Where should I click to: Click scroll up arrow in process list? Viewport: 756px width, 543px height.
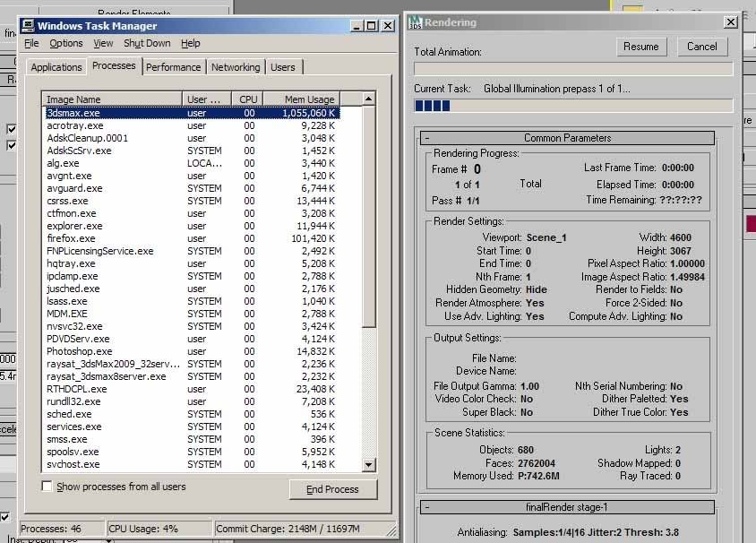tap(368, 99)
